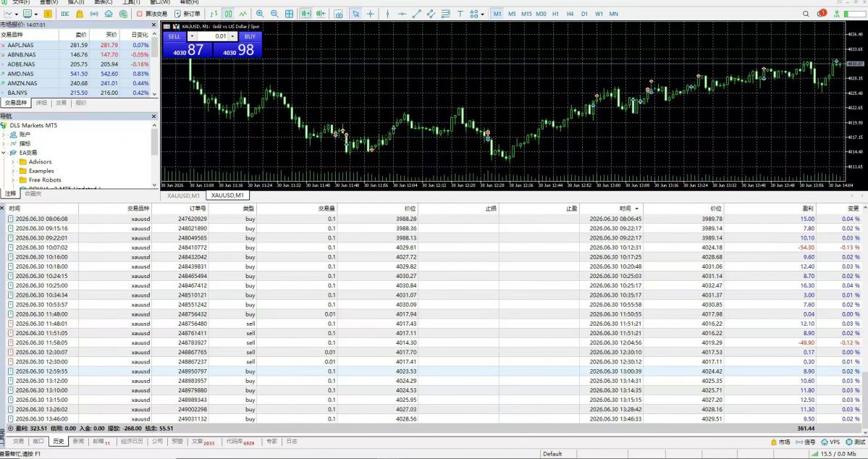Select the crosshair cursor tool
The image size is (868, 459).
click(x=371, y=14)
